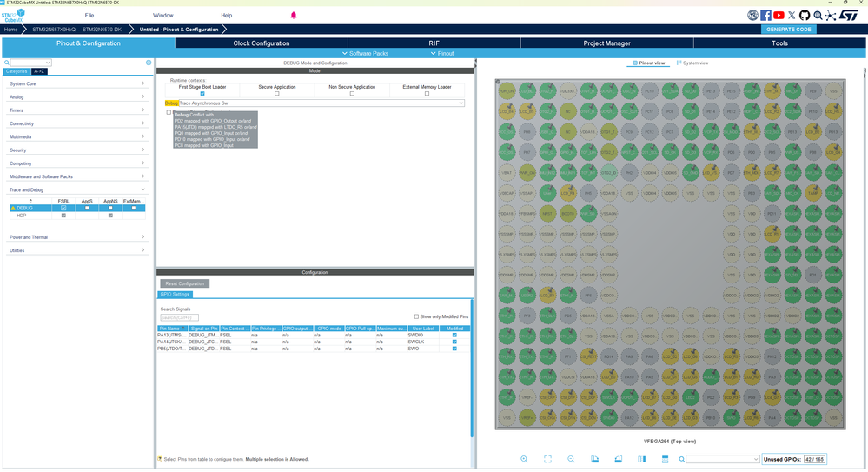Toggle Modified checkbox for PA13 row
This screenshot has width=868, height=472.
[x=454, y=336]
